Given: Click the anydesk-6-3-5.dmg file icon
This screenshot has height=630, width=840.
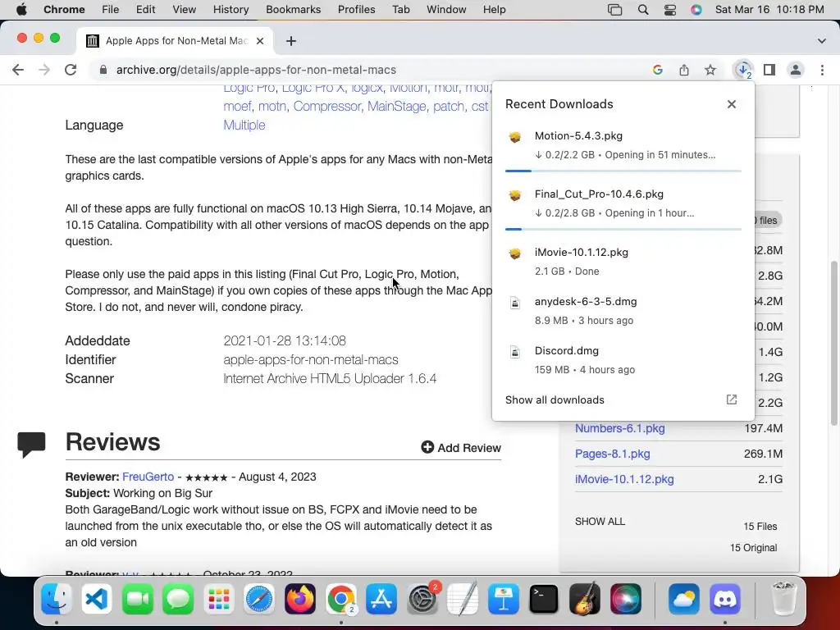Looking at the screenshot, I should click(515, 304).
